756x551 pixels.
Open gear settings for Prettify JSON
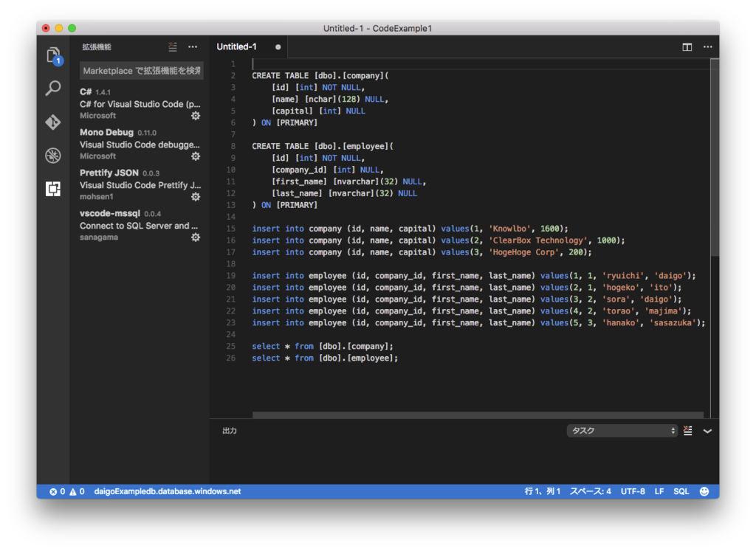click(195, 196)
